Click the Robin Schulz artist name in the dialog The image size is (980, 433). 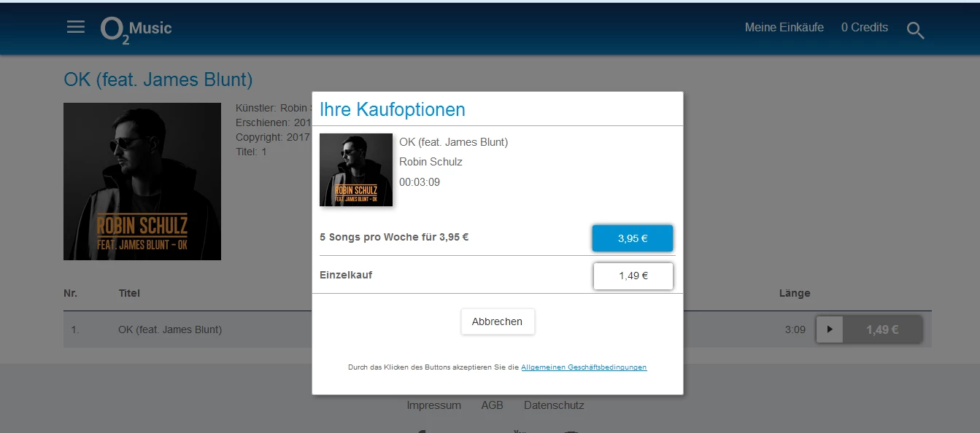point(431,162)
